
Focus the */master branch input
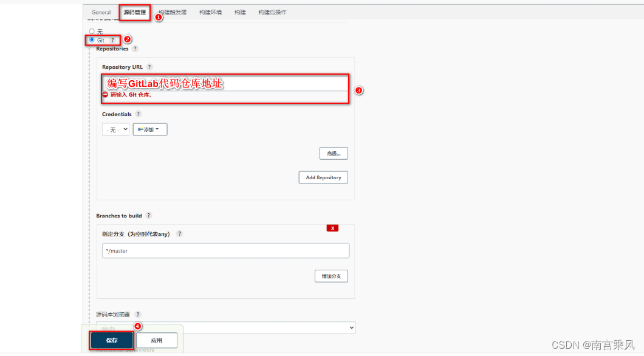(225, 251)
